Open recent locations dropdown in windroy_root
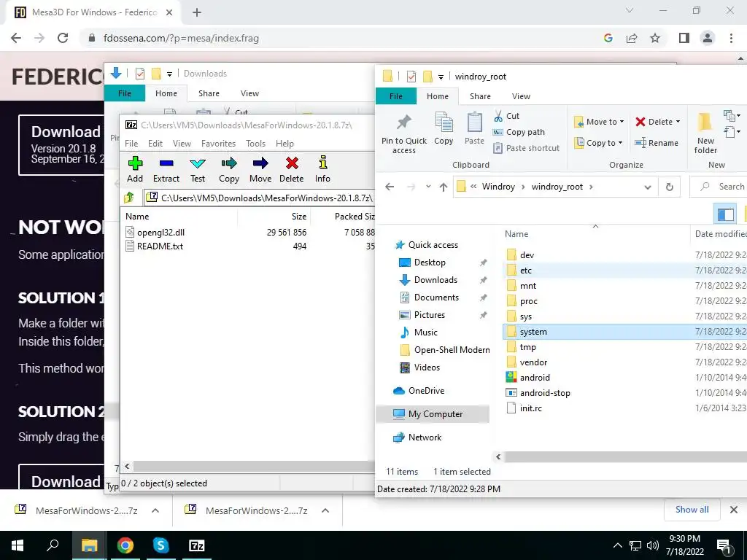 click(428, 187)
